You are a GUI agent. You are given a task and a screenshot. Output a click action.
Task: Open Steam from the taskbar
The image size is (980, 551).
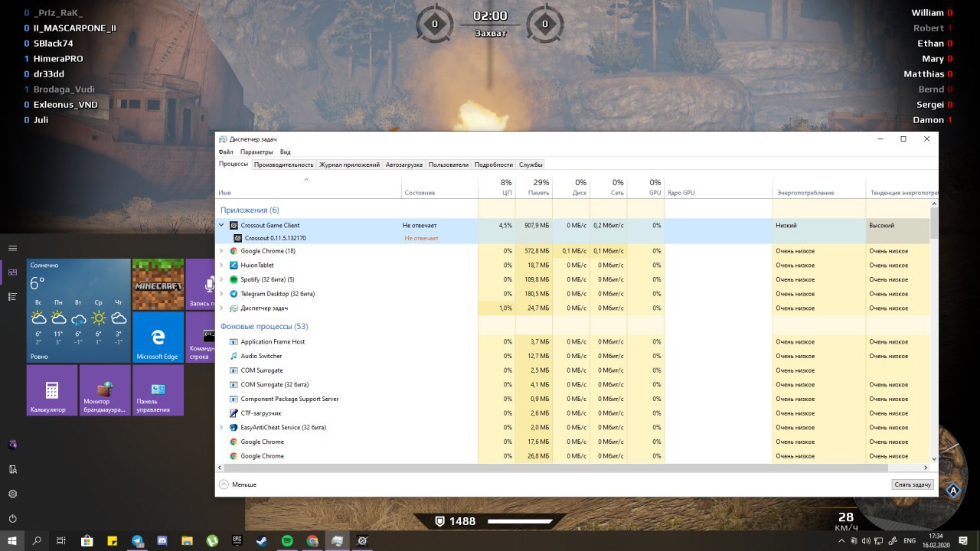click(263, 540)
